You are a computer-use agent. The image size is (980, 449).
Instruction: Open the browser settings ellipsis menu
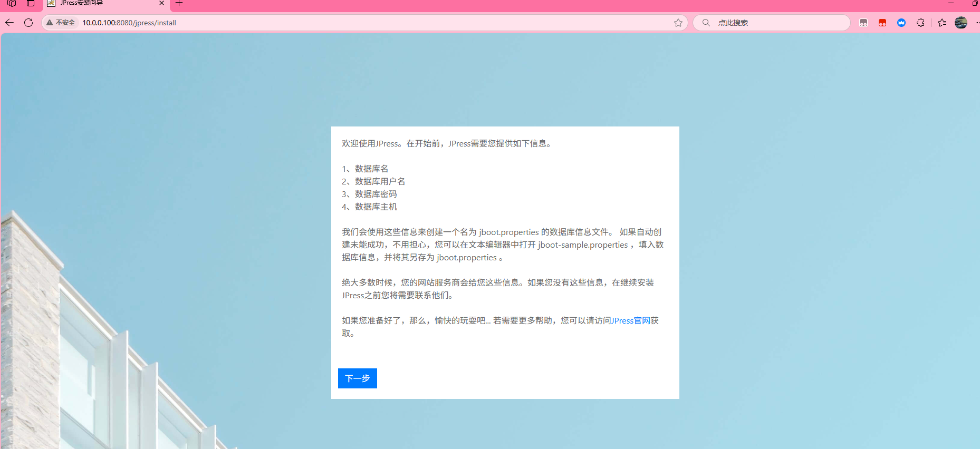pyautogui.click(x=977, y=23)
